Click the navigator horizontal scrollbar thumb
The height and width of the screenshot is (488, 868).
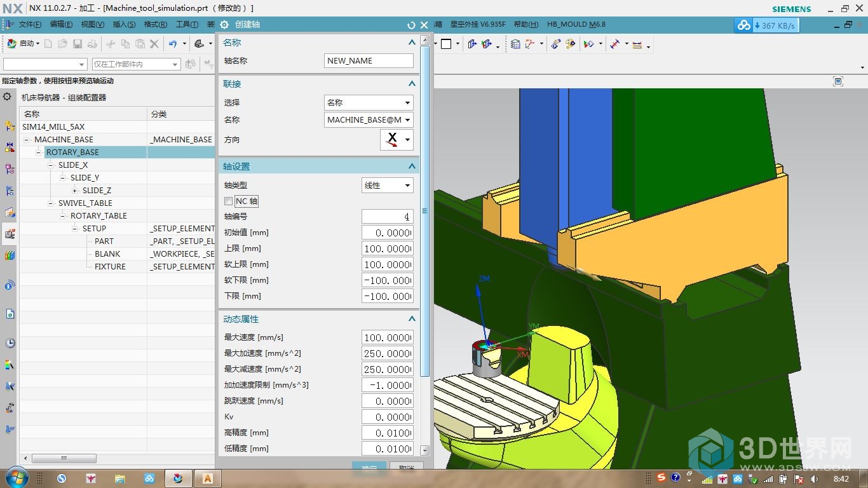[64, 458]
